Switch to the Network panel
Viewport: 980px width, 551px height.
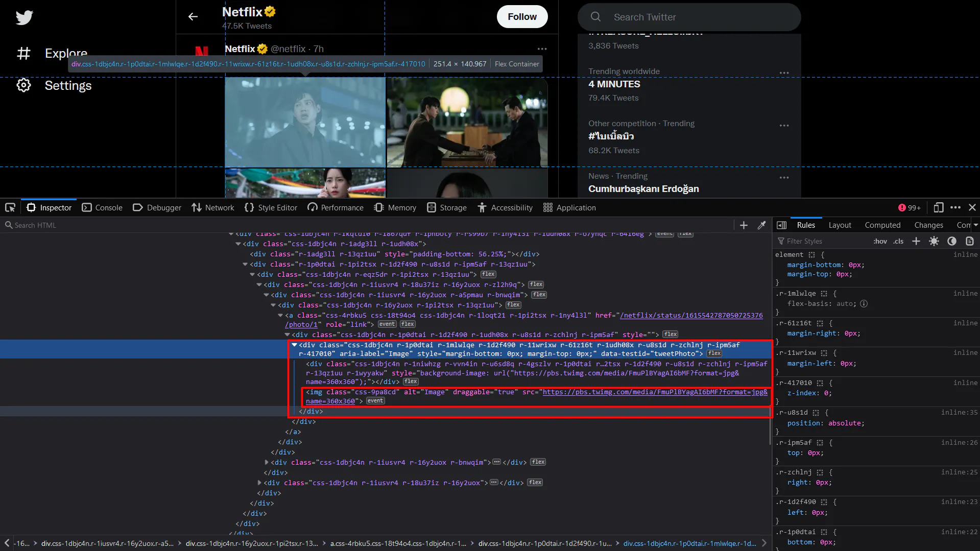[x=213, y=207]
